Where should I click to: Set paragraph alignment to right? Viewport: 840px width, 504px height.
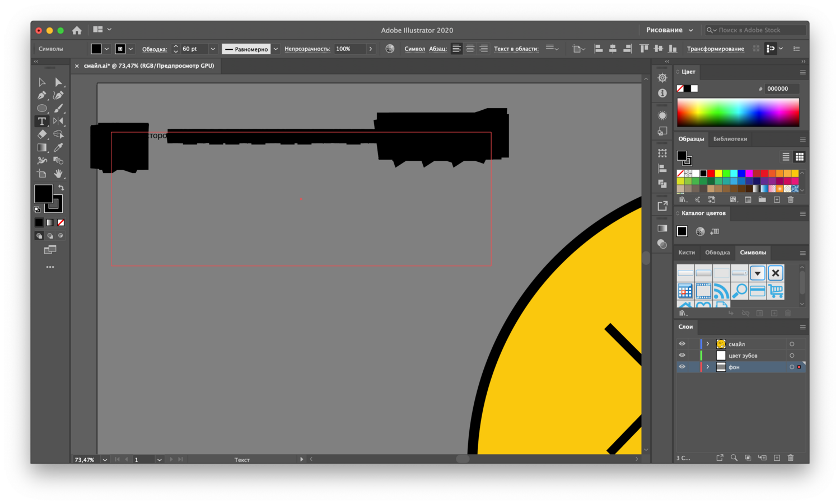pos(483,49)
